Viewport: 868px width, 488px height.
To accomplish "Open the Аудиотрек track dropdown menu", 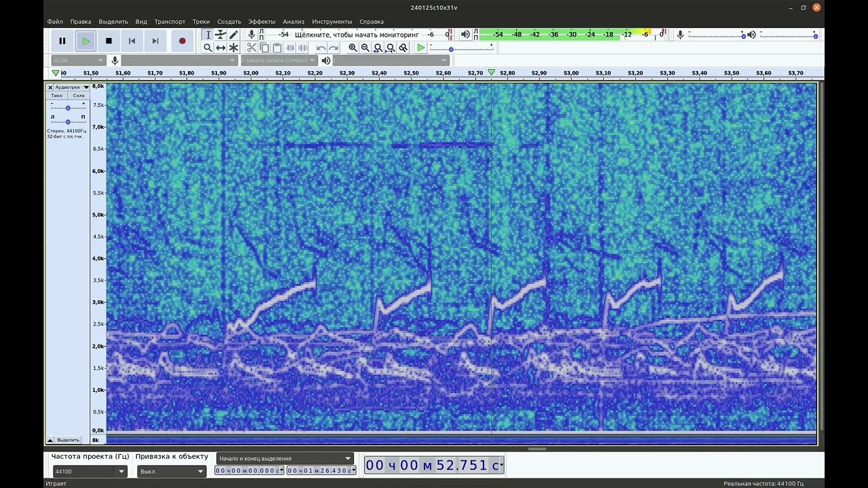I will (x=72, y=87).
